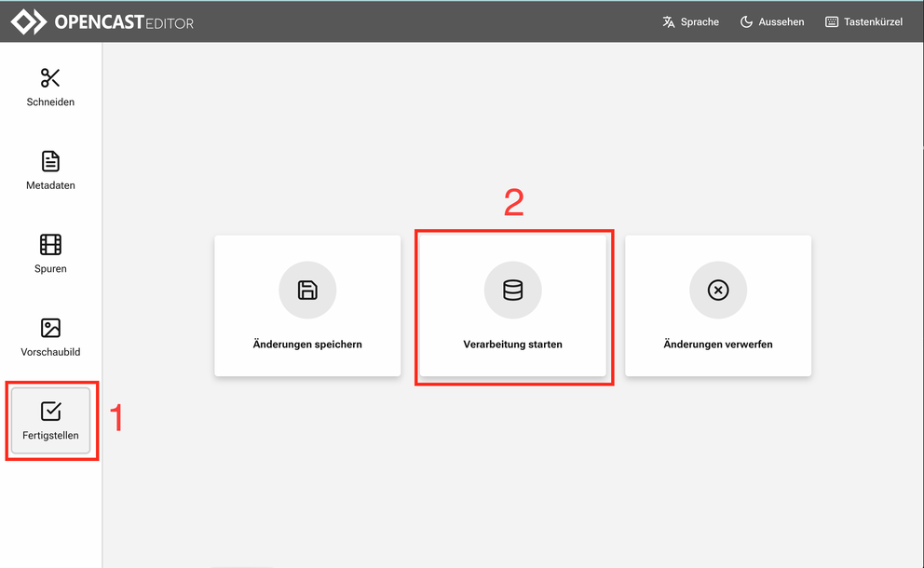Open the Tastenkürzel shortcuts page
Image resolution: width=924 pixels, height=568 pixels.
click(x=873, y=21)
